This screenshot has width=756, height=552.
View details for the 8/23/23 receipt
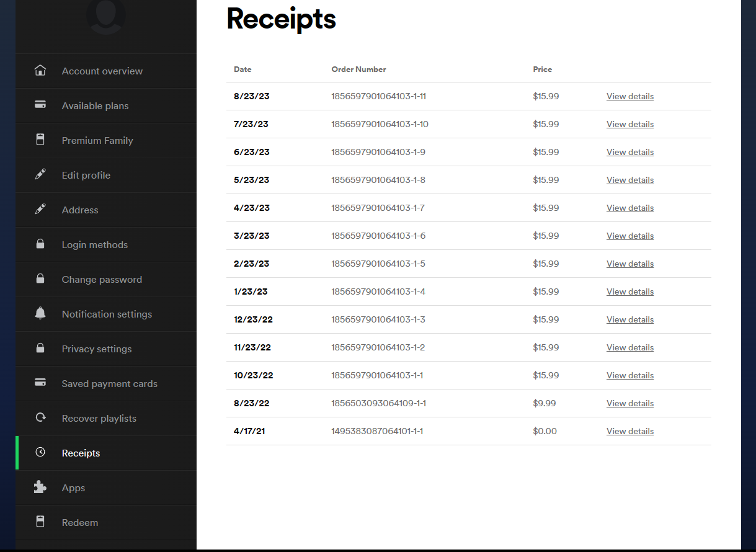point(629,97)
